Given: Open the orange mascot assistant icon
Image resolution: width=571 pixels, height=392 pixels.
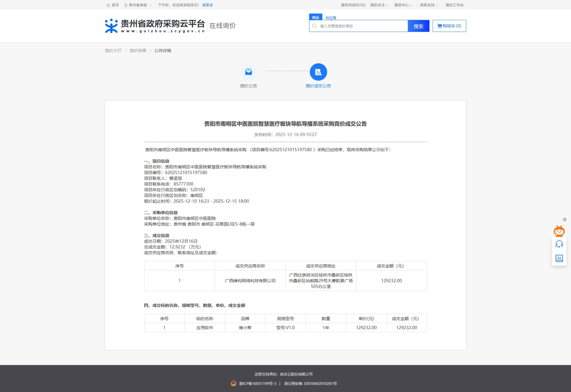Looking at the screenshot, I should (559, 231).
